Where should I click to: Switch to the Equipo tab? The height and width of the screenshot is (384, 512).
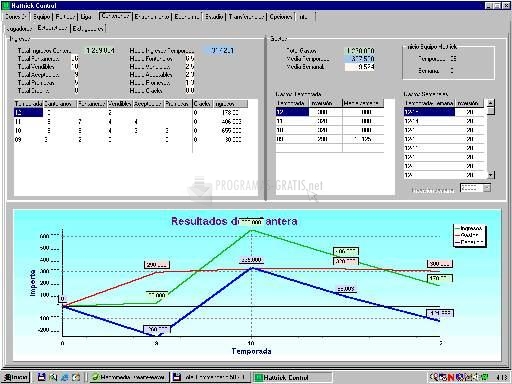[41, 16]
